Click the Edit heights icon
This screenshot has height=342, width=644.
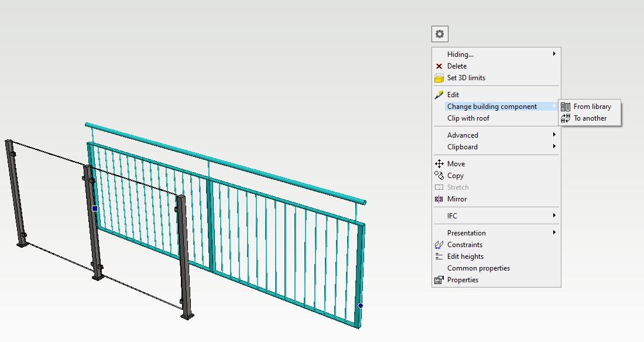click(439, 256)
